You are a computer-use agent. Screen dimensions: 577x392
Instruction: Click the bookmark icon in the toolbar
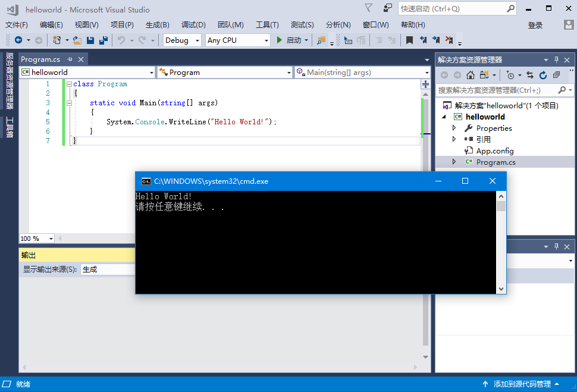pyautogui.click(x=409, y=40)
